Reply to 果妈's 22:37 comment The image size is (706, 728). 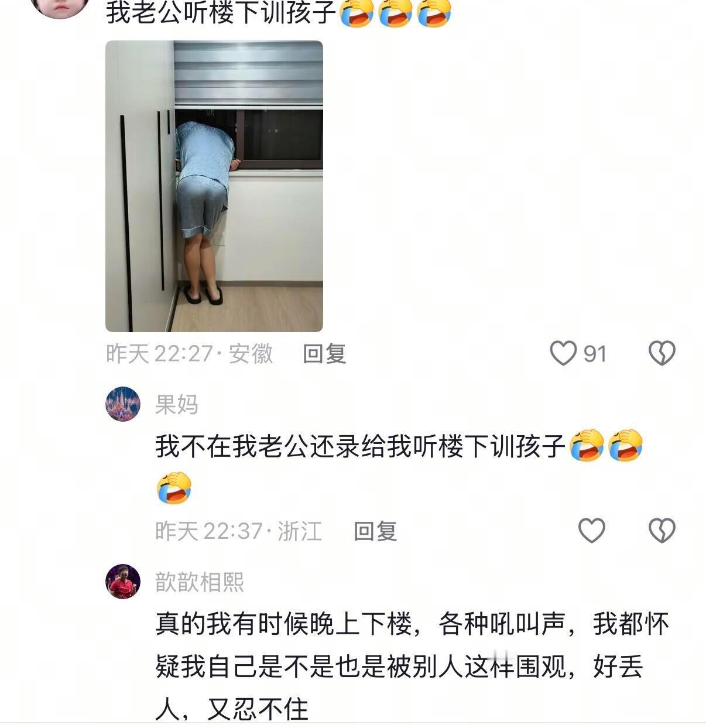[x=375, y=531]
